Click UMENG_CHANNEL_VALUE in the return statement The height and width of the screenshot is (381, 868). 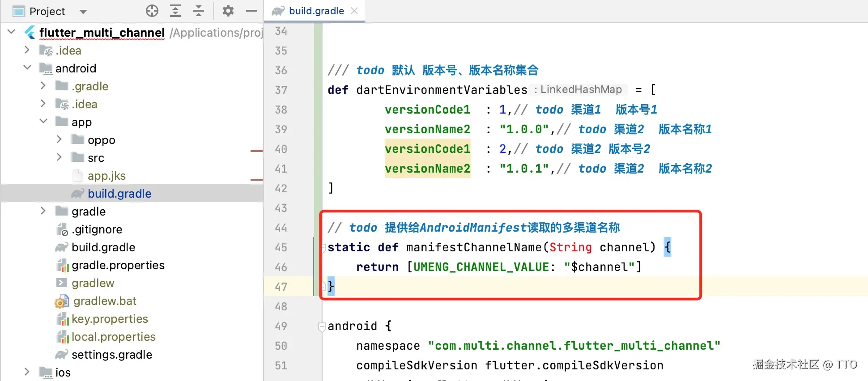pyautogui.click(x=481, y=267)
